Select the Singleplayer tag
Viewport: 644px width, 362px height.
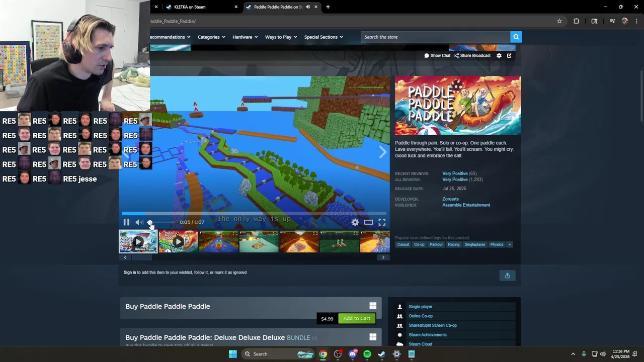click(x=475, y=244)
